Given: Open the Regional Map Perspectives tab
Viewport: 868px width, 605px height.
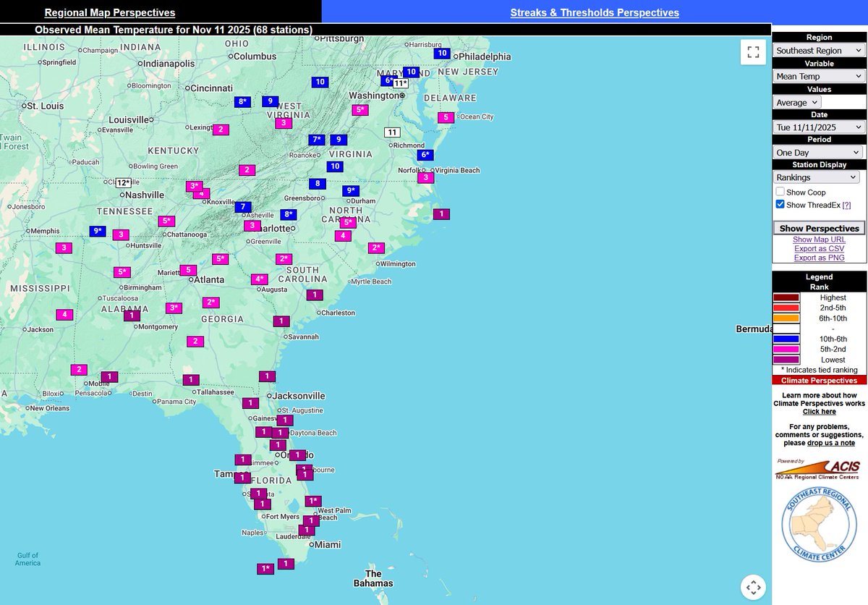Looking at the screenshot, I should [109, 12].
